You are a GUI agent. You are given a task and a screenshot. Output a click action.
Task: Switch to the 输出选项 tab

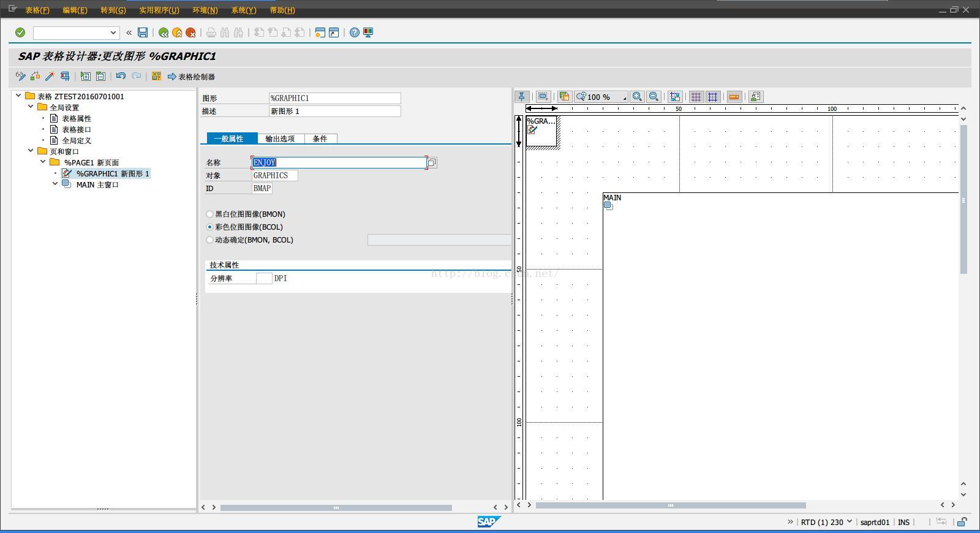click(x=280, y=138)
